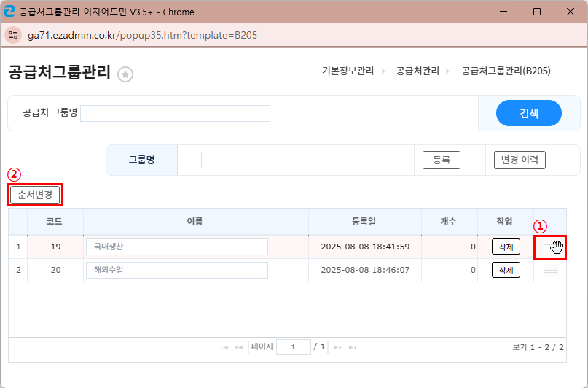The width and height of the screenshot is (588, 388).
Task: Click the drag handle on the 해외수입 row
Action: click(x=550, y=271)
